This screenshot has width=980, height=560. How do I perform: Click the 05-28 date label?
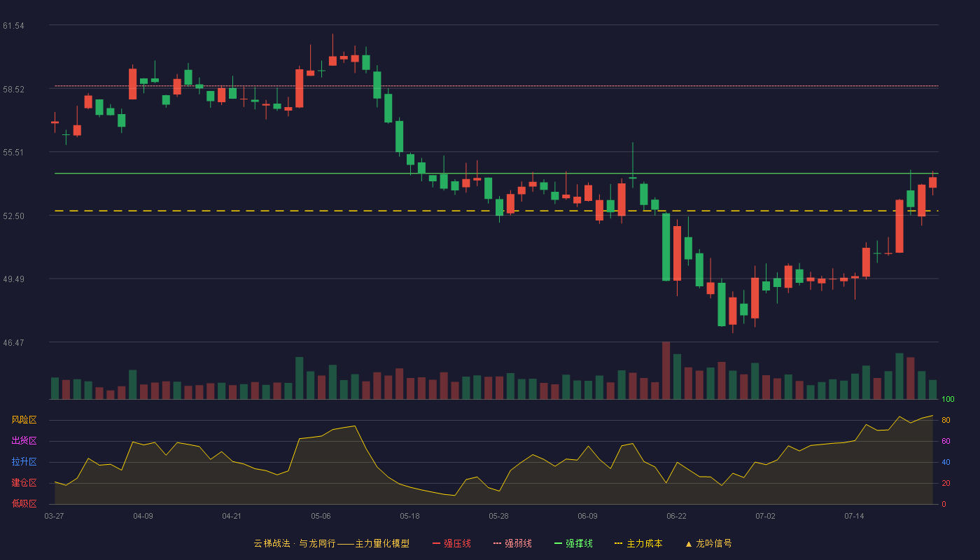pos(498,516)
